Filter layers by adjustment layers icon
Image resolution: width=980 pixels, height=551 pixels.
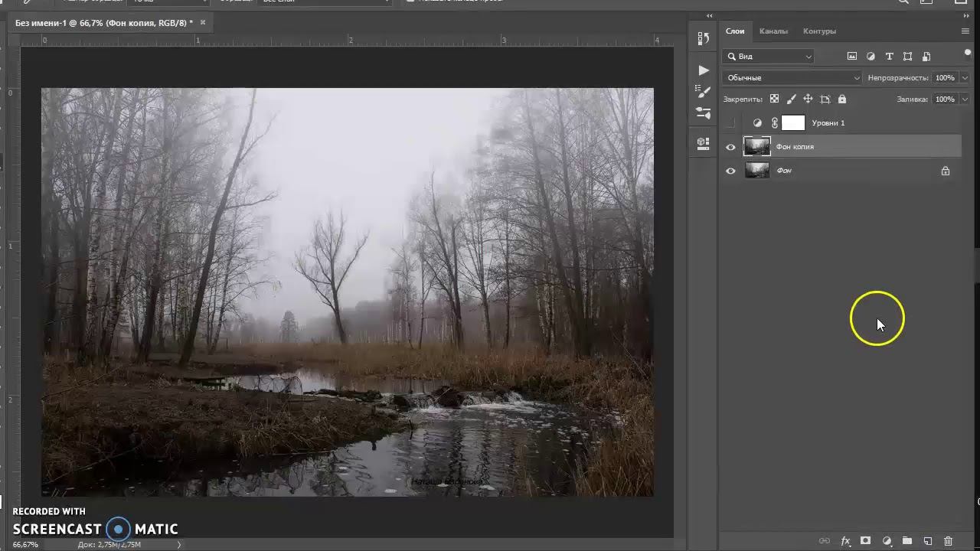click(871, 56)
